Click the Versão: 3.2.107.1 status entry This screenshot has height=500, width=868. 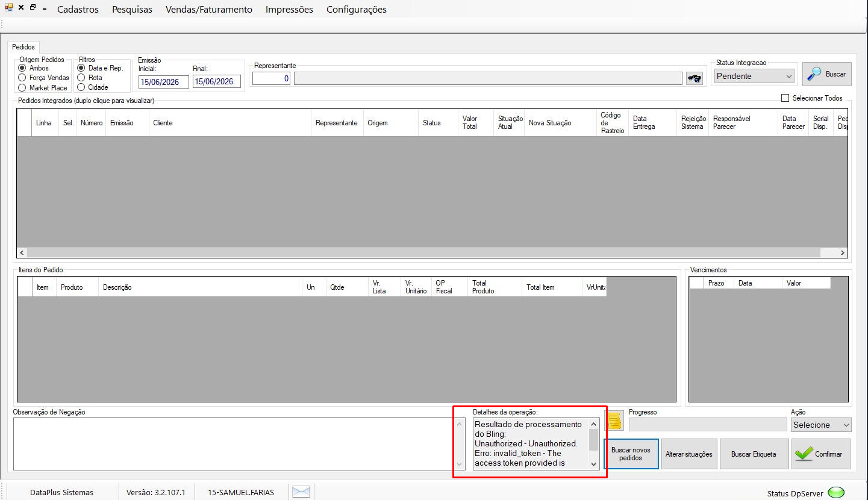156,493
